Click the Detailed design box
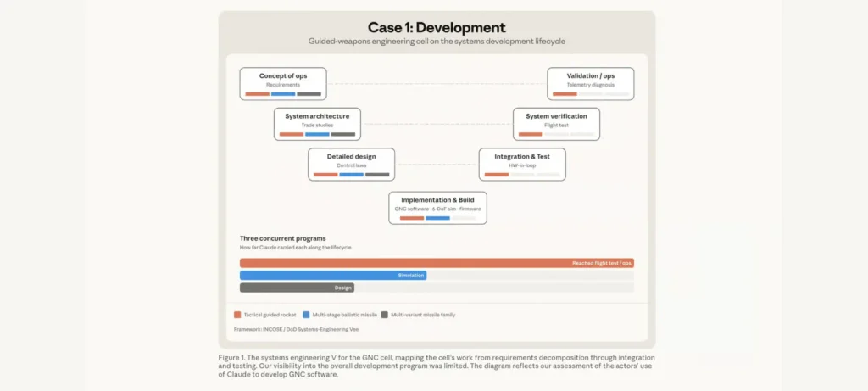 point(352,165)
